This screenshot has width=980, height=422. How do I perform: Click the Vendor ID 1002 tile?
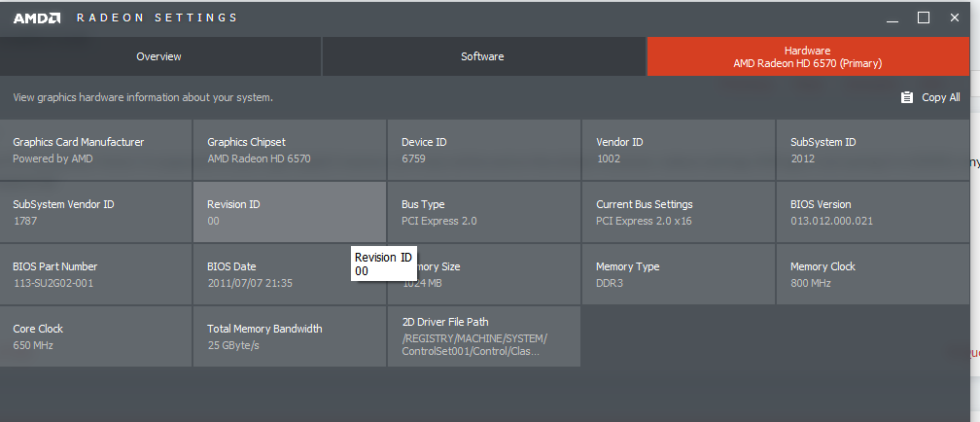[x=679, y=150]
